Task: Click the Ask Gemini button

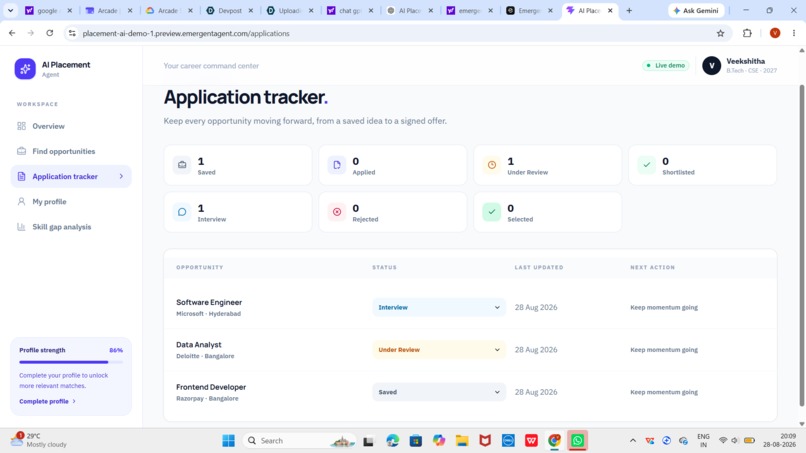Action: [x=696, y=10]
